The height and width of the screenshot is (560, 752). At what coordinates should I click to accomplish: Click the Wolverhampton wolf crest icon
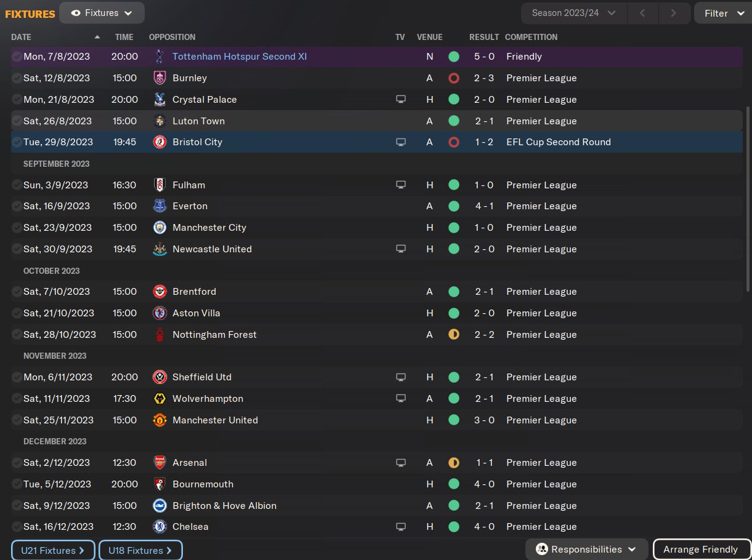[x=160, y=399]
